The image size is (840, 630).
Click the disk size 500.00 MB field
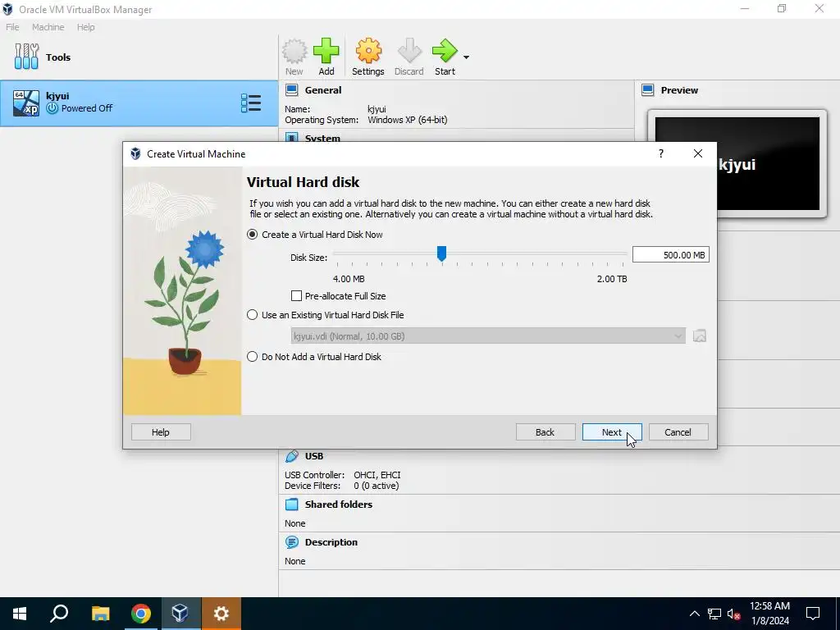tap(670, 255)
